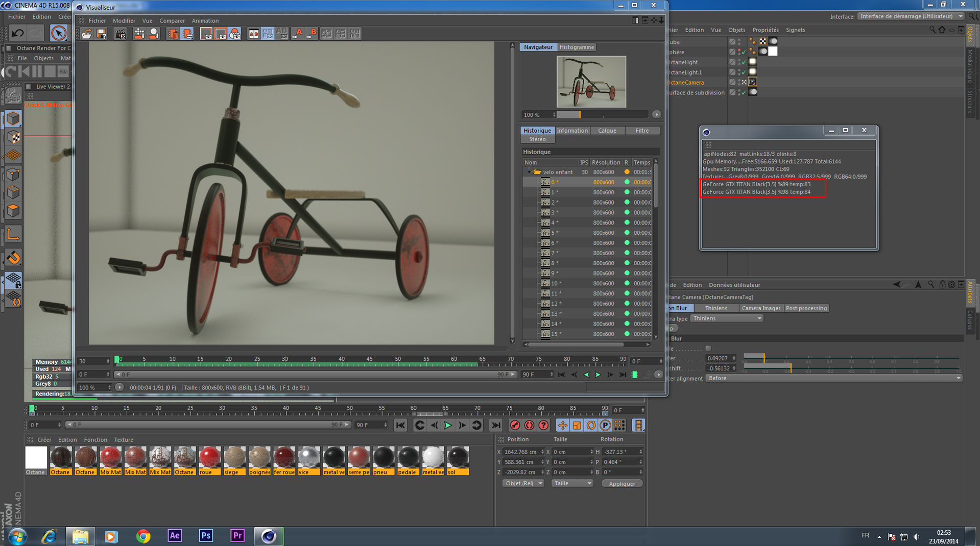Viewport: 980px width, 546px height.
Task: Toggle layer box of OctaneLight row
Action: pos(732,62)
